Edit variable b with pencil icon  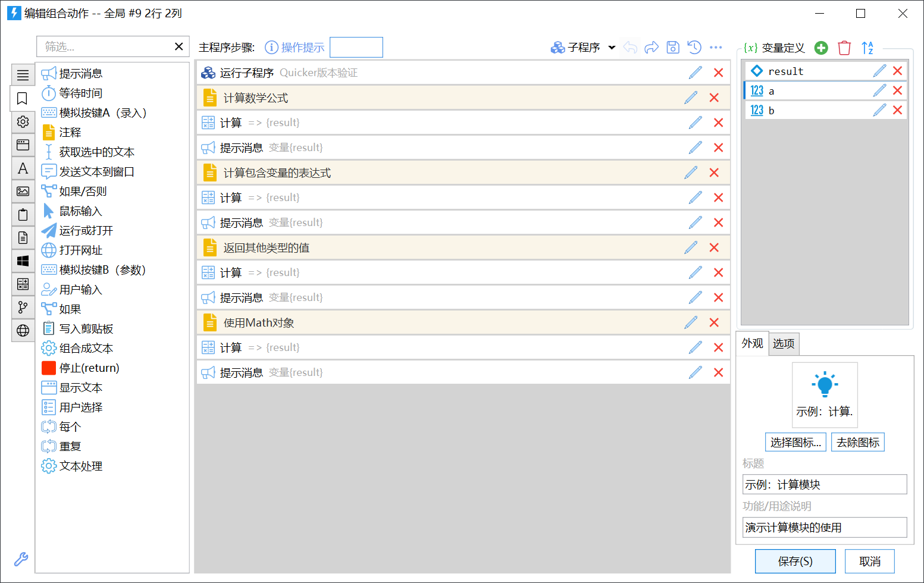click(879, 110)
